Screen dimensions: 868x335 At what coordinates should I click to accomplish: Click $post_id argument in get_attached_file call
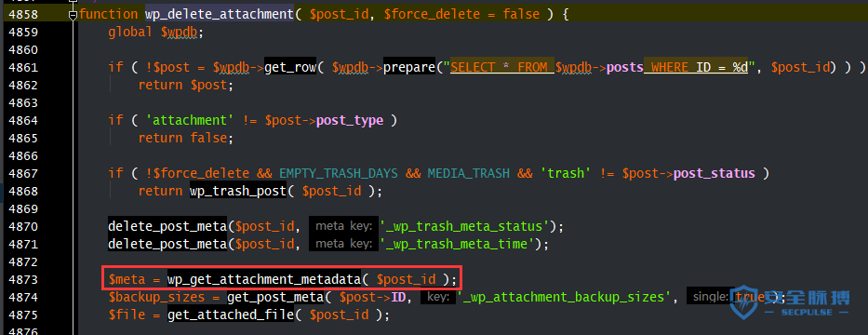[339, 315]
